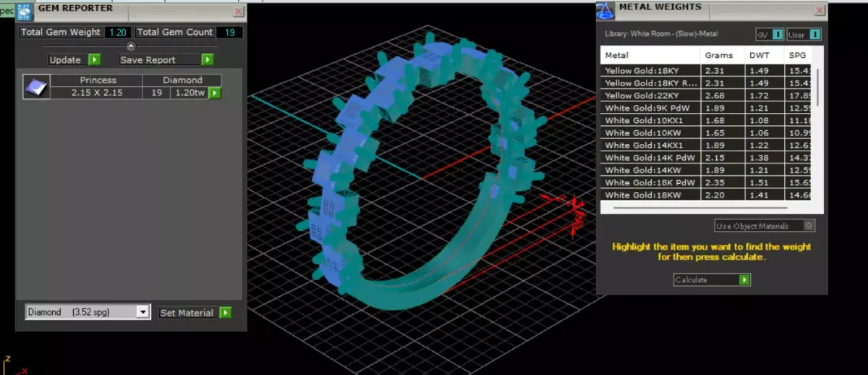Close the Metal Weights panel
Screen dimensions: 868x375
pos(820,11)
